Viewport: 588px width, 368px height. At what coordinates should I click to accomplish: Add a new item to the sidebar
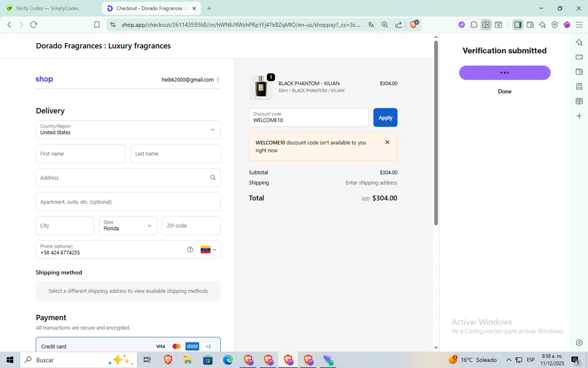[x=579, y=116]
